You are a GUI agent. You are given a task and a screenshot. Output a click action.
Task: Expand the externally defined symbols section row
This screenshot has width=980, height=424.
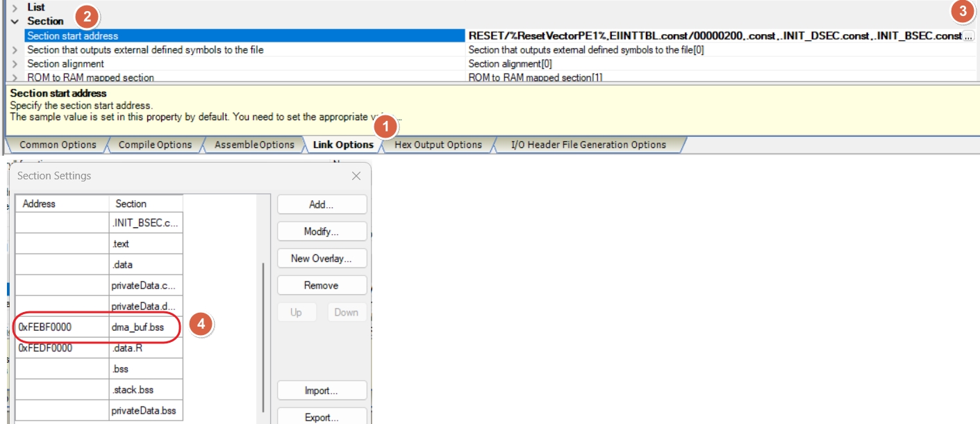(x=15, y=50)
